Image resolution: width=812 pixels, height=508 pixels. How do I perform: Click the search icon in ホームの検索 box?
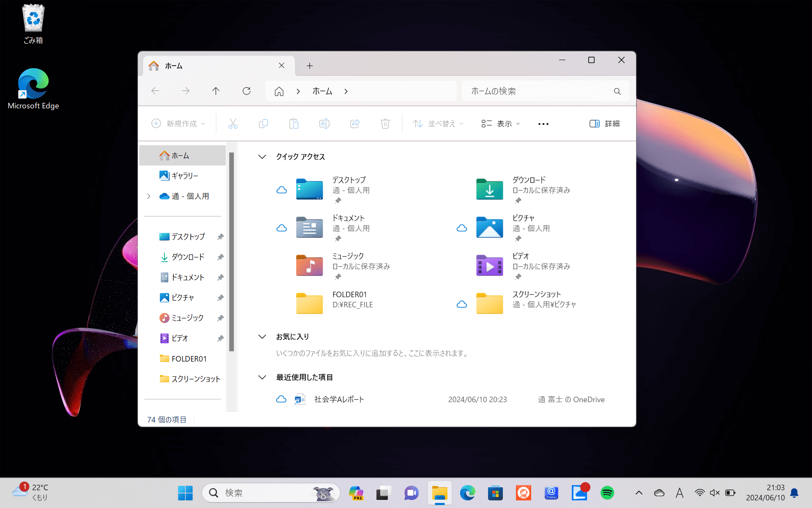(617, 91)
